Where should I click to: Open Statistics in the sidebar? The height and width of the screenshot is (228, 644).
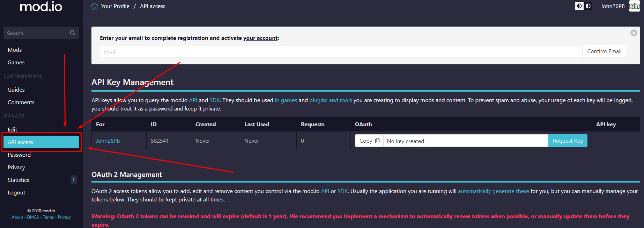coord(18,180)
